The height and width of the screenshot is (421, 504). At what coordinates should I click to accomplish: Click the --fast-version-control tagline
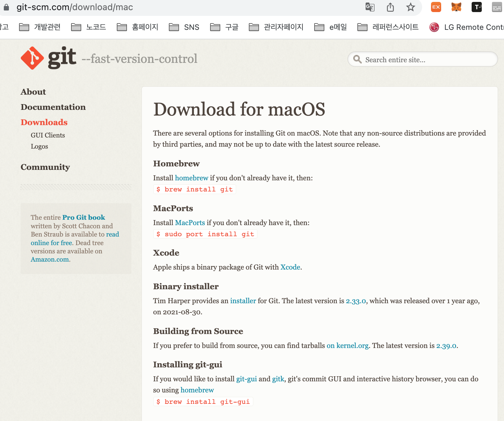[x=140, y=59]
